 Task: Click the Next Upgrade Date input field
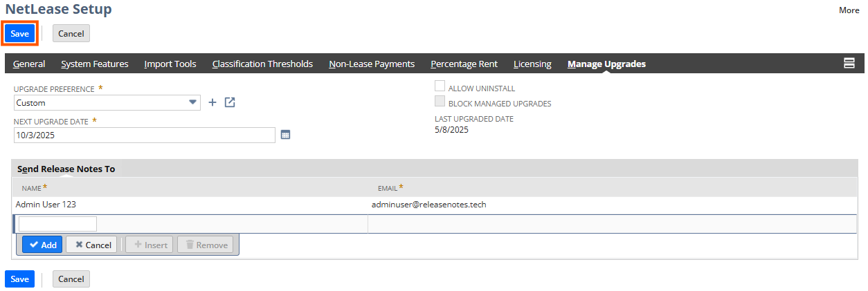click(145, 135)
